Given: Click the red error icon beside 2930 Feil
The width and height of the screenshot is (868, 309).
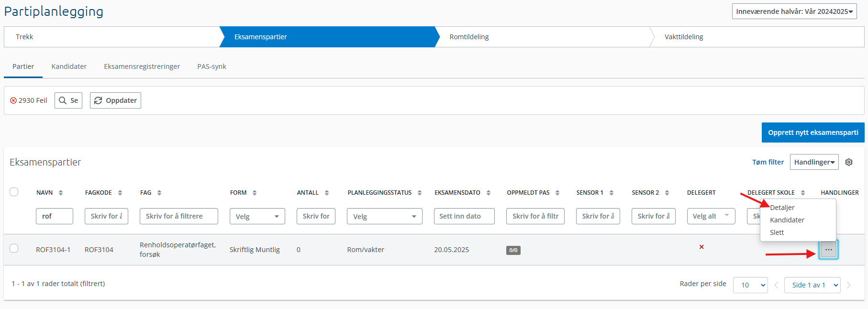Looking at the screenshot, I should coord(13,100).
